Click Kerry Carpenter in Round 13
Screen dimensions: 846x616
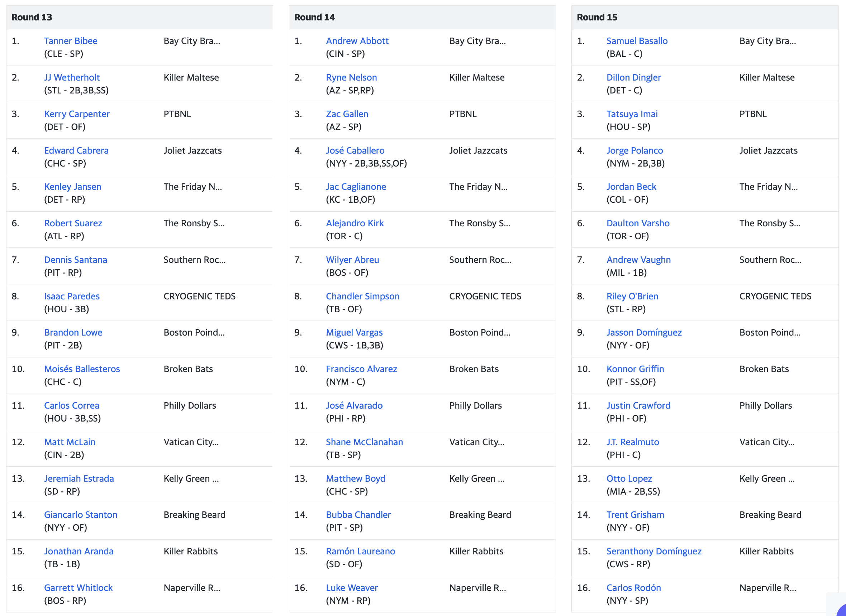pyautogui.click(x=76, y=114)
